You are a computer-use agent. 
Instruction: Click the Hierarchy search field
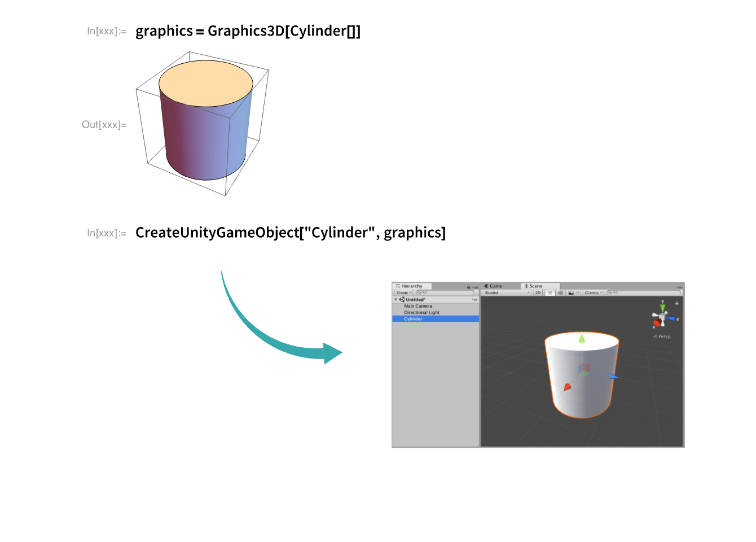pos(446,292)
